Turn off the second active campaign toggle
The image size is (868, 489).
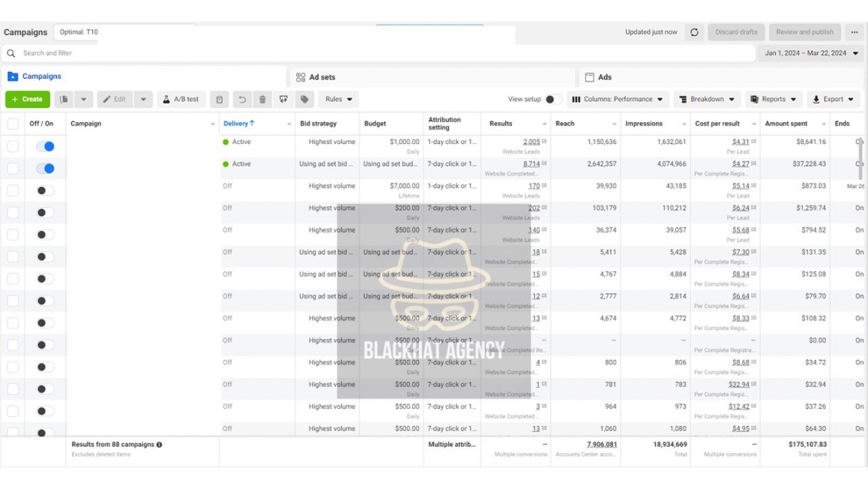tap(46, 168)
